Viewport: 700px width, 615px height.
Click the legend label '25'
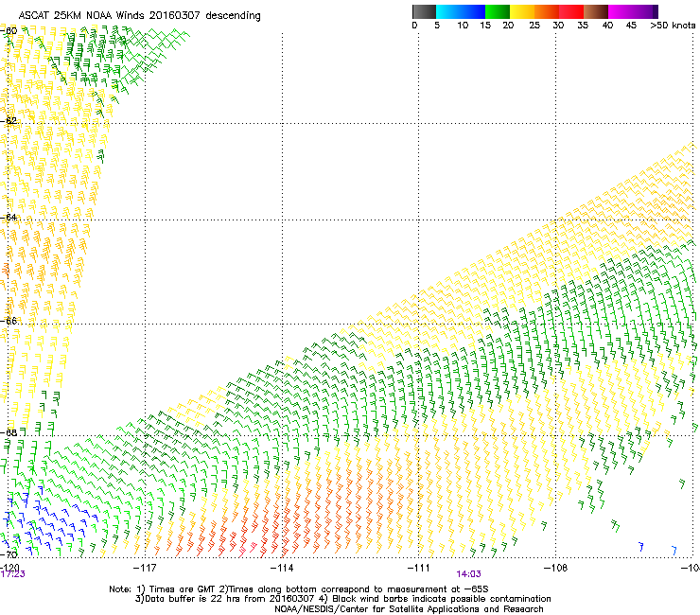534,26
